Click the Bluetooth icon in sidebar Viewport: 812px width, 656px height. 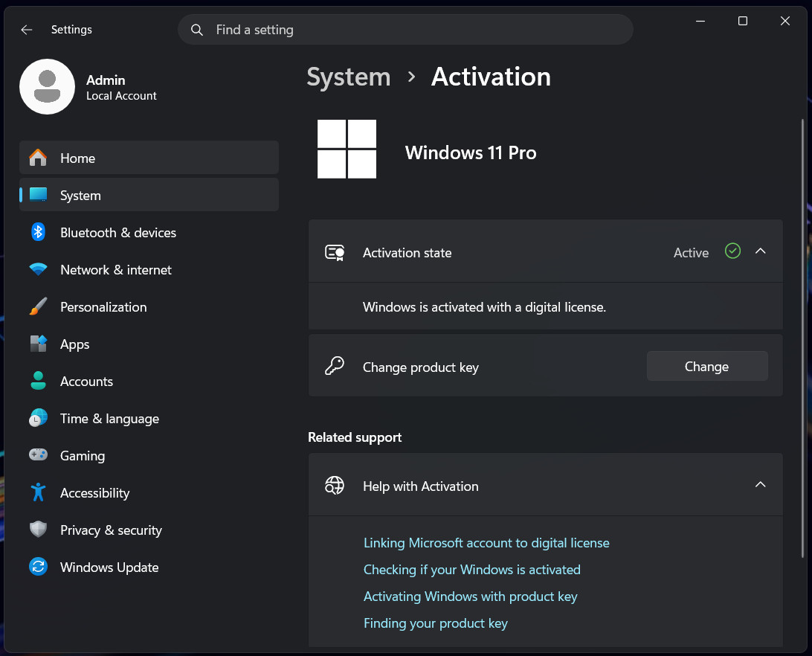38,232
